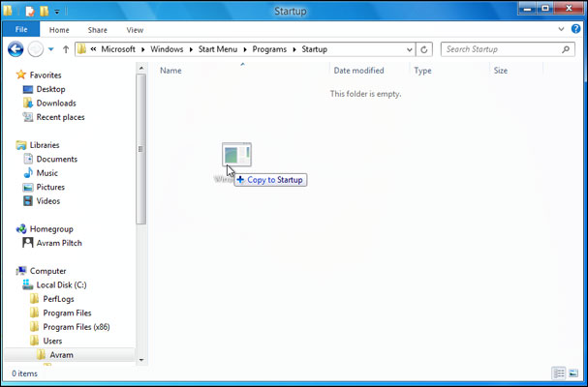This screenshot has width=588, height=387.
Task: Open the File menu
Action: click(21, 30)
